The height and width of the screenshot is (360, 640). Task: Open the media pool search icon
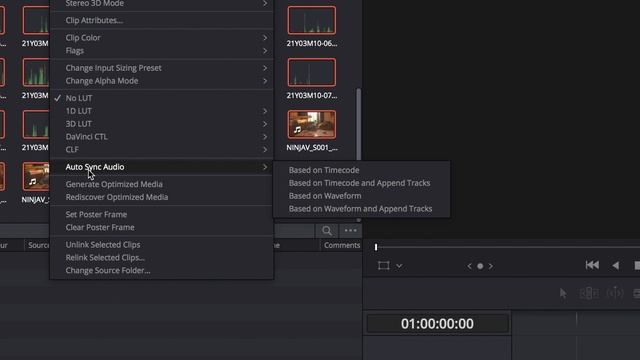pos(327,231)
